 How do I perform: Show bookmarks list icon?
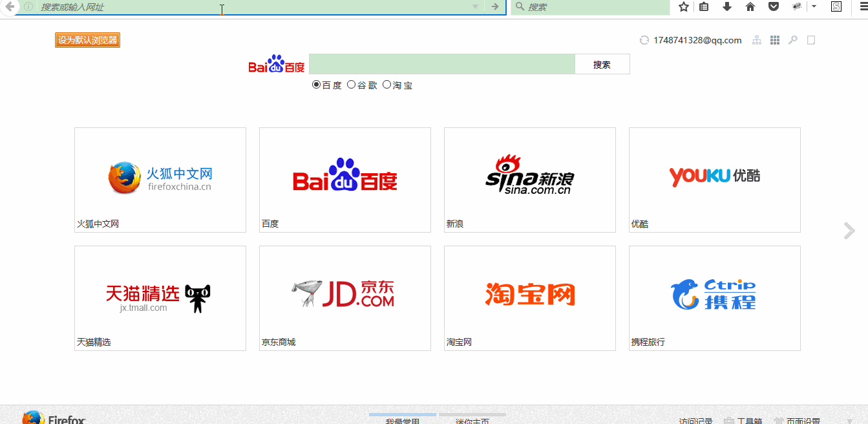(x=704, y=6)
